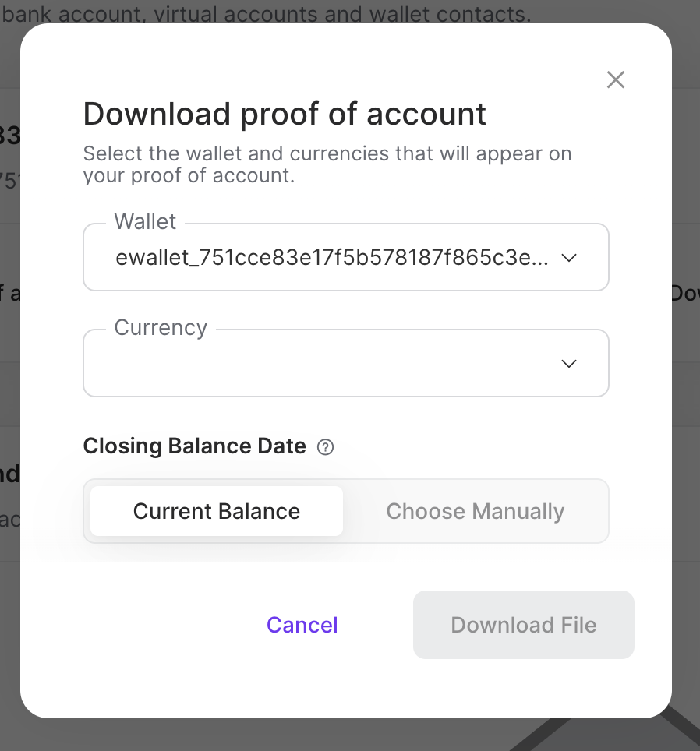Click the Download proof of account dialog title
Screen dimensions: 700x751
(x=285, y=114)
